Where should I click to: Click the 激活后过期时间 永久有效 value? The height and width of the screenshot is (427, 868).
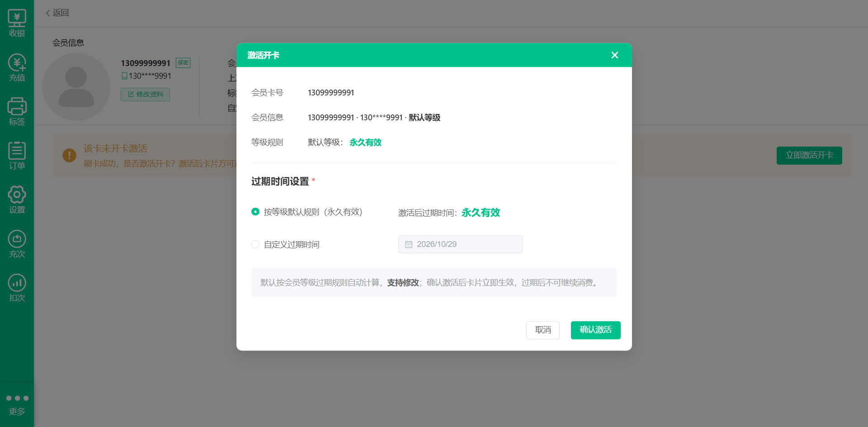[x=481, y=213]
